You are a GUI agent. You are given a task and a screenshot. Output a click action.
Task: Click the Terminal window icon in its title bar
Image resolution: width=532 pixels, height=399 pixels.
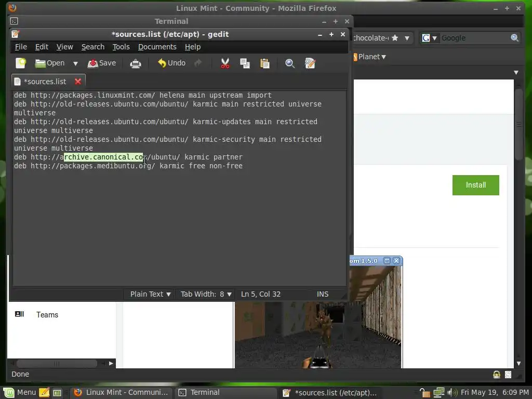pos(14,21)
